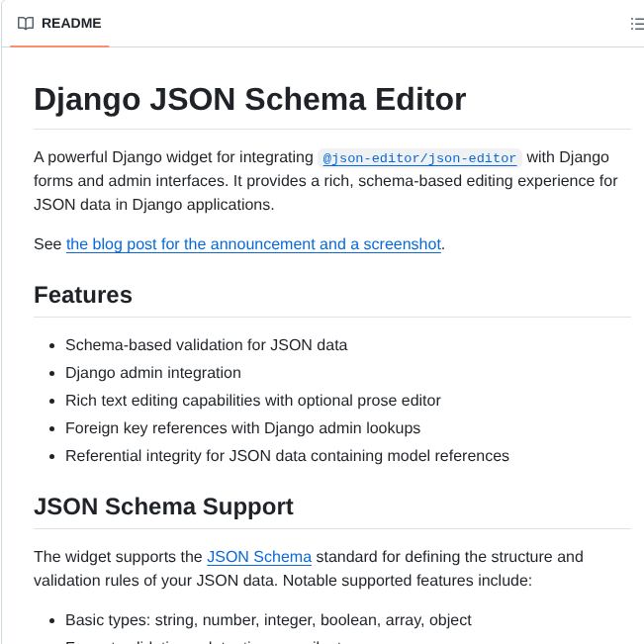Click the Features section heading
The image size is (644, 644).
click(x=83, y=295)
